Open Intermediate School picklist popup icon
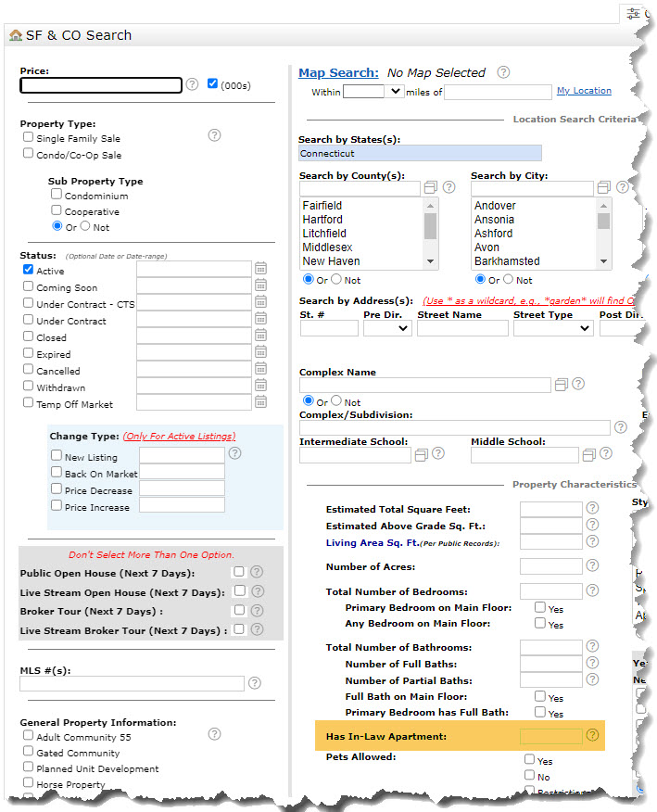Screen dimensions: 657x812 422,455
